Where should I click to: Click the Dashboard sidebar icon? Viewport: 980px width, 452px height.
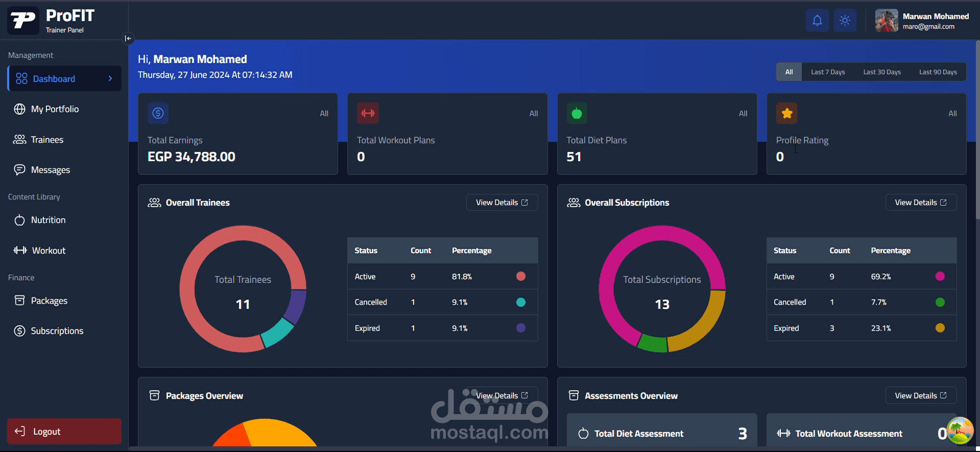point(21,79)
